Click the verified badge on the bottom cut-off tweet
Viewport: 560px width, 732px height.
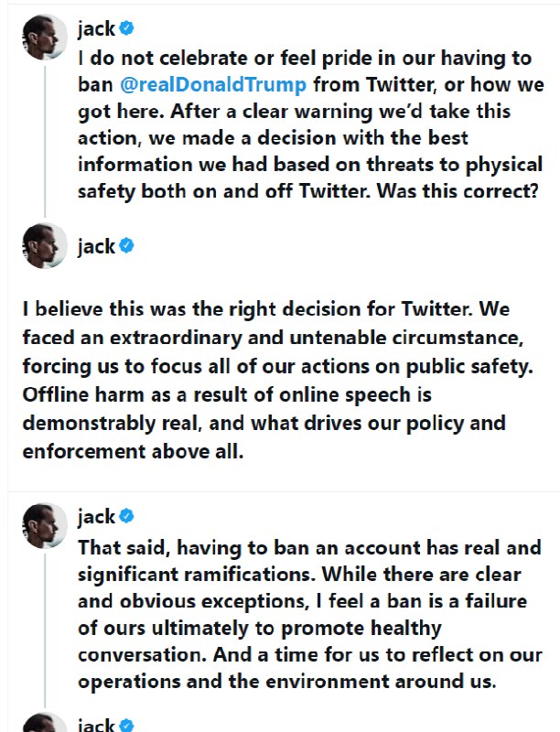[x=127, y=725]
